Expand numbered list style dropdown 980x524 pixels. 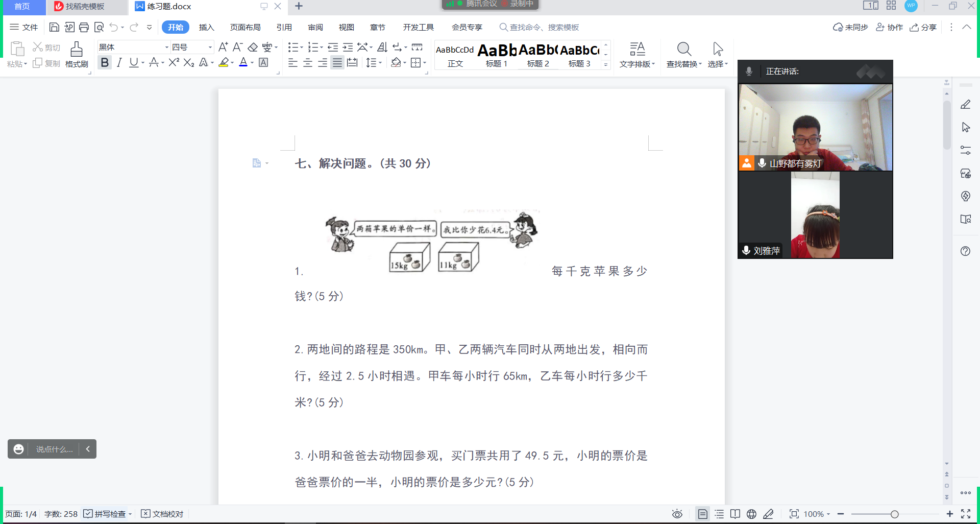322,47
